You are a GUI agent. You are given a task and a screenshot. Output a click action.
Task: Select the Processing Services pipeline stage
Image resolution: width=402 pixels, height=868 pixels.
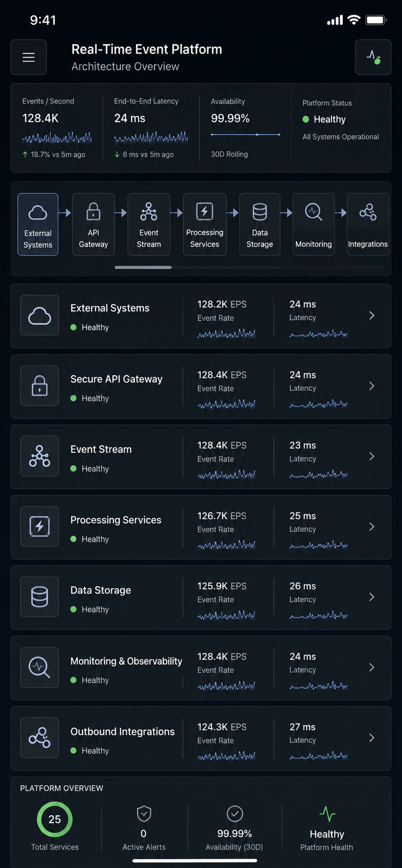pos(205,224)
